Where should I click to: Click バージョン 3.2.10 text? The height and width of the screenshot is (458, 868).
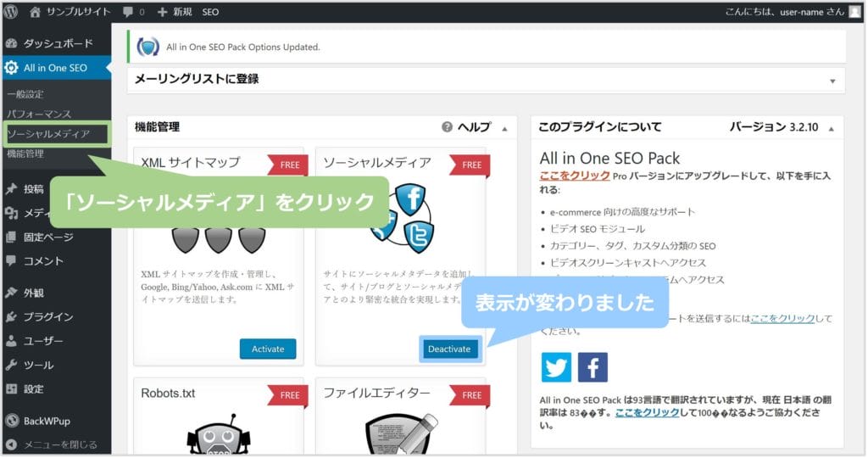pyautogui.click(x=774, y=127)
